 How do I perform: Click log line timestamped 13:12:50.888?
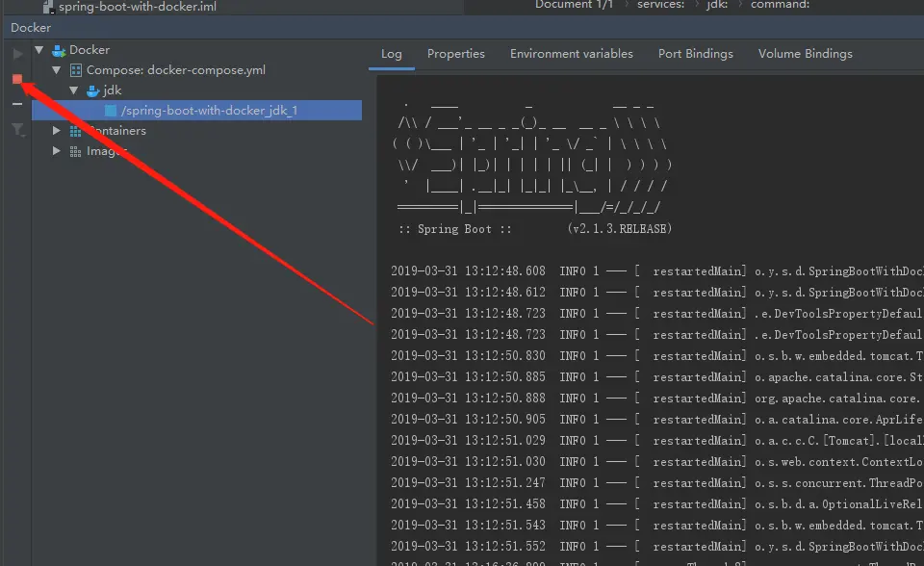(657, 399)
